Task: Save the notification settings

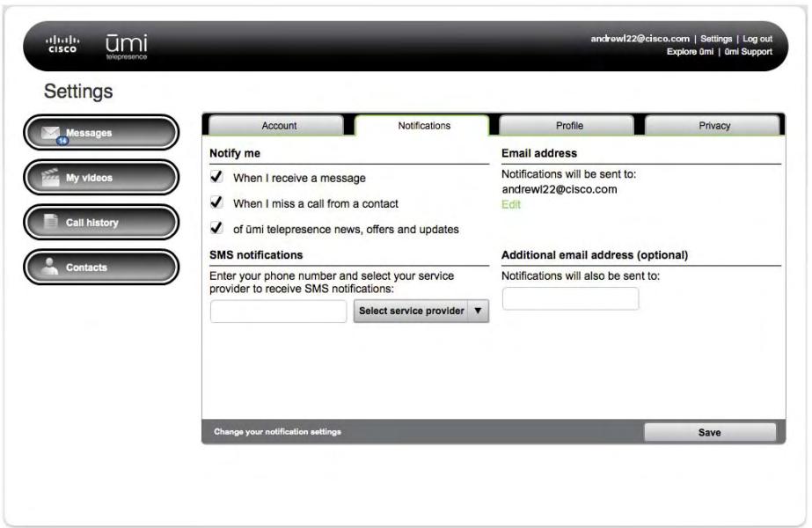Action: (710, 432)
